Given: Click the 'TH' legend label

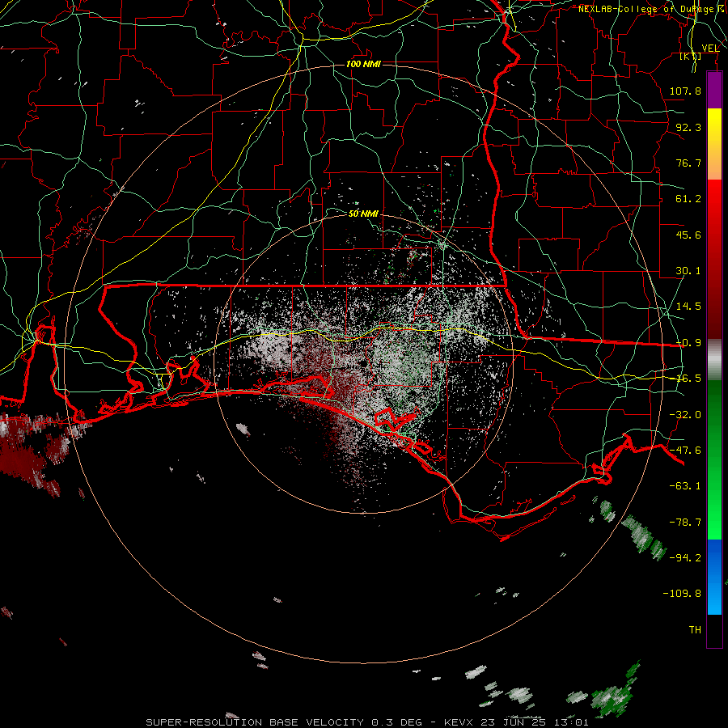Looking at the screenshot, I should coord(695,630).
